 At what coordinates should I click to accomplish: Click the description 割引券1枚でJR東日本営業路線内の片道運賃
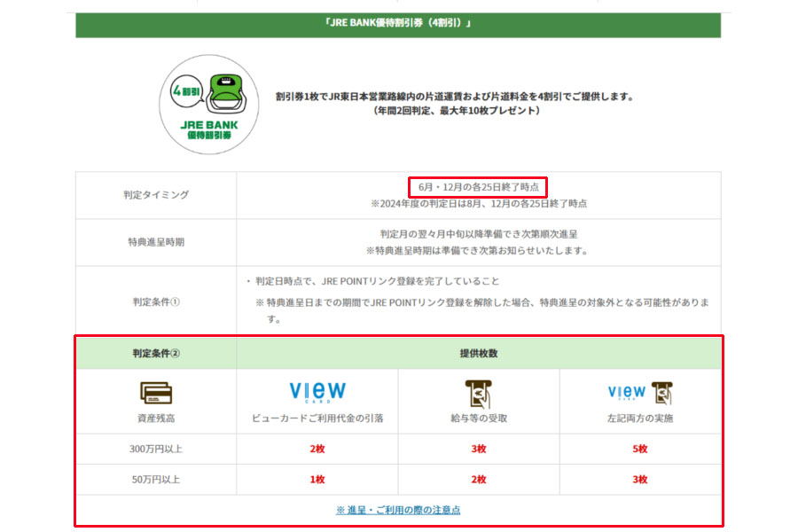coord(456,97)
